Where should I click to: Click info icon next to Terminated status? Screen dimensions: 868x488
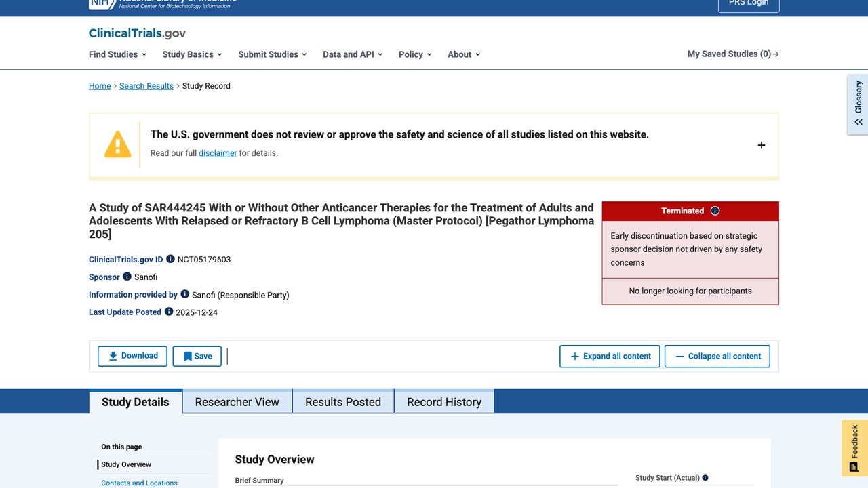point(715,211)
